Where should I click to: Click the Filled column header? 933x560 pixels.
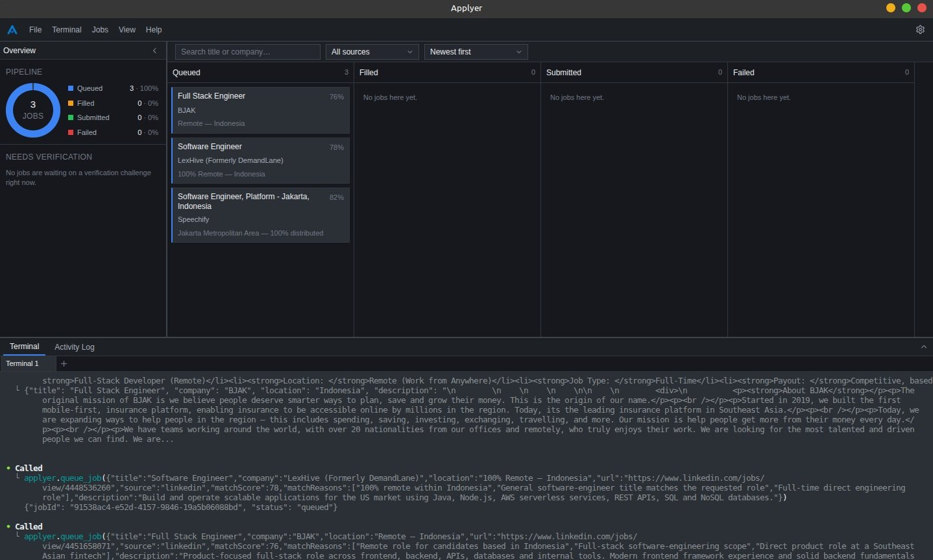[447, 73]
